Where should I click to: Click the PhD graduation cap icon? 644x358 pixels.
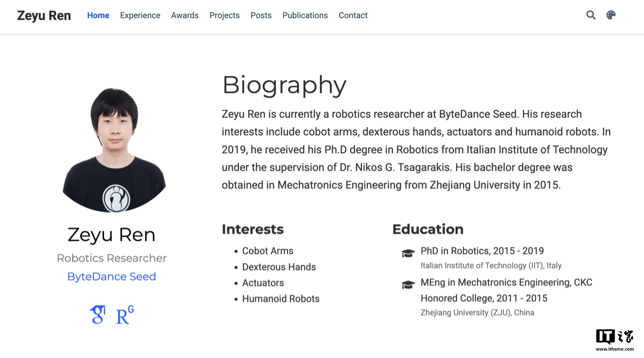[408, 253]
